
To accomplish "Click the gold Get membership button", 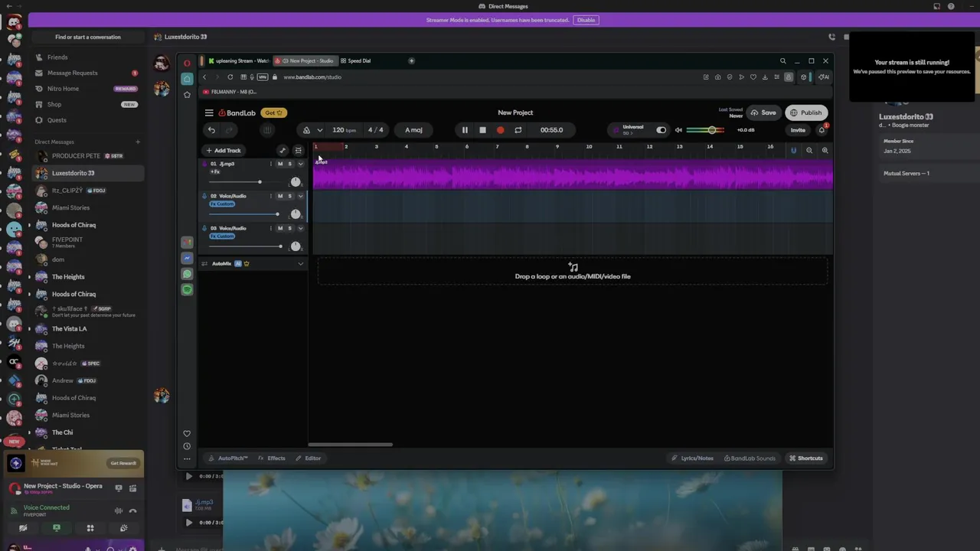I will pyautogui.click(x=273, y=112).
